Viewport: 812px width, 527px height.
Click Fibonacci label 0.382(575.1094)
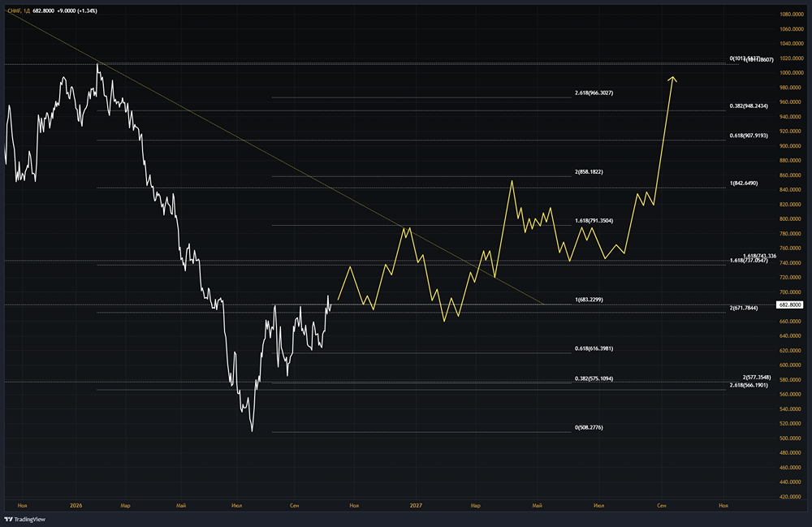[x=594, y=379]
